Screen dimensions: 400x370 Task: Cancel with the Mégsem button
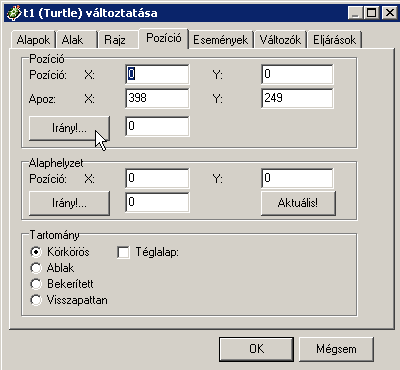(x=336, y=349)
